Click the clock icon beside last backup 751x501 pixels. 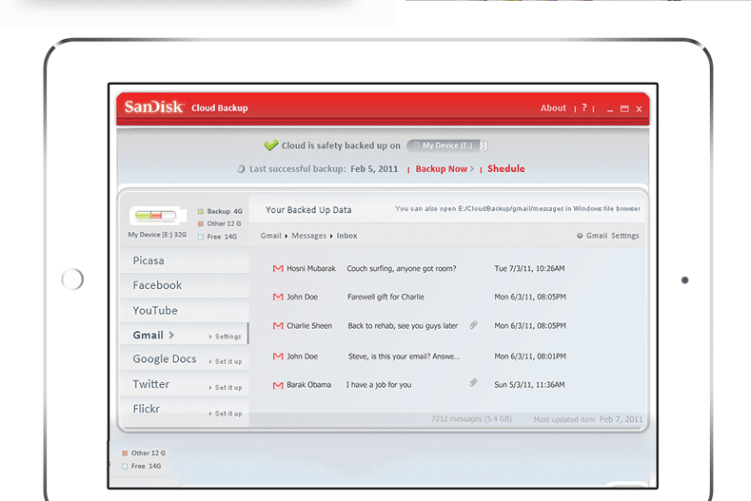(x=241, y=169)
